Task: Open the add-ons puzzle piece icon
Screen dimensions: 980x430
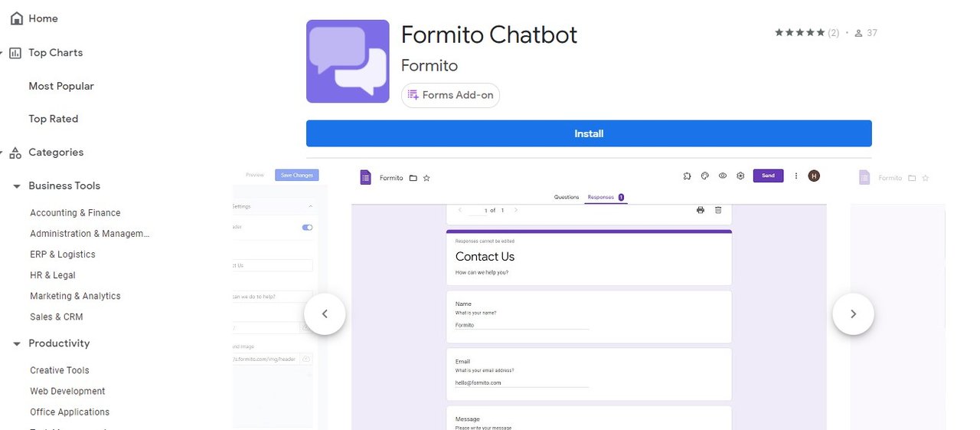Action: coord(688,176)
